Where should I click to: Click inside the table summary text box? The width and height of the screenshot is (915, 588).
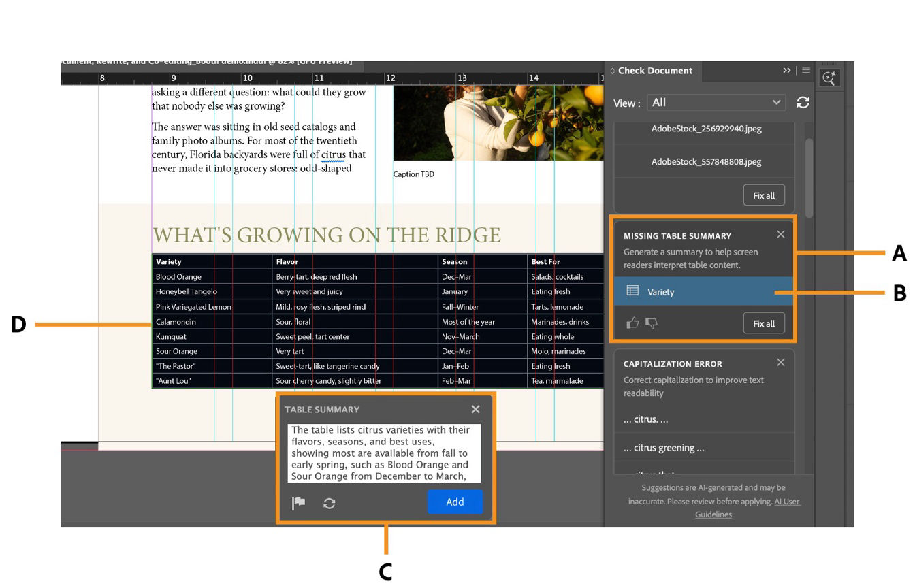point(385,453)
